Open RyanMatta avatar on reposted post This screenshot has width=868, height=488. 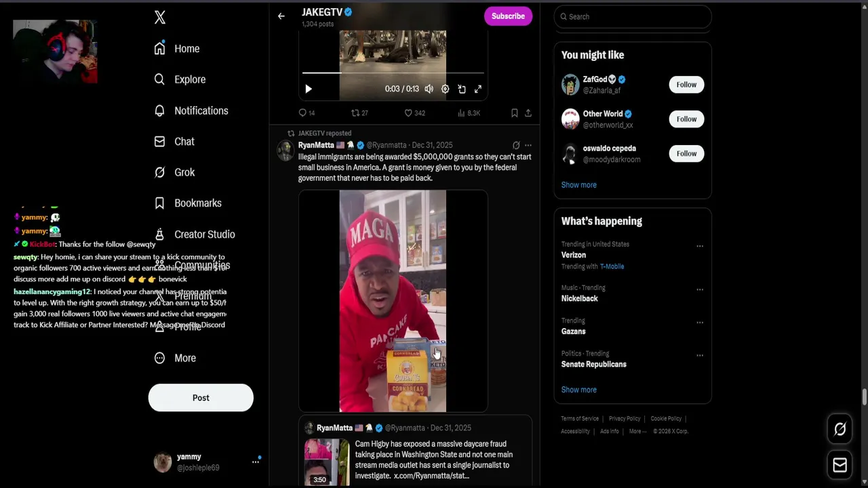[x=285, y=150]
